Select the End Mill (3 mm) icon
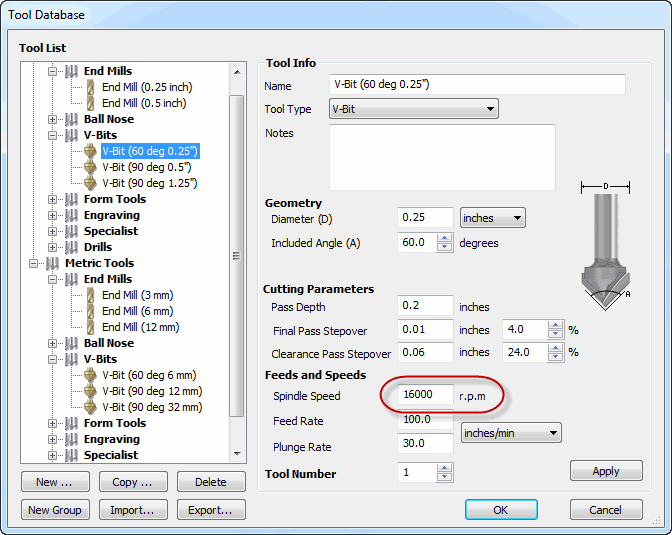 (x=91, y=295)
